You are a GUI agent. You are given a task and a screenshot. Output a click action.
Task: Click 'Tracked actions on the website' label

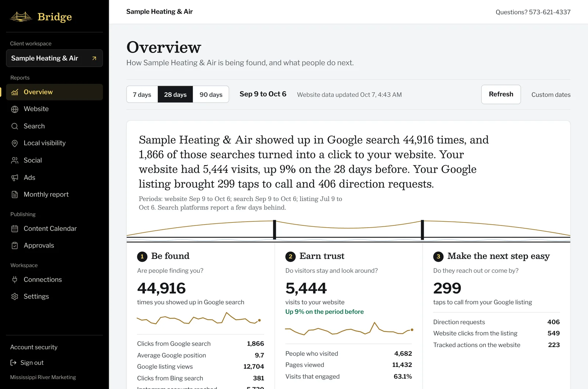click(477, 345)
